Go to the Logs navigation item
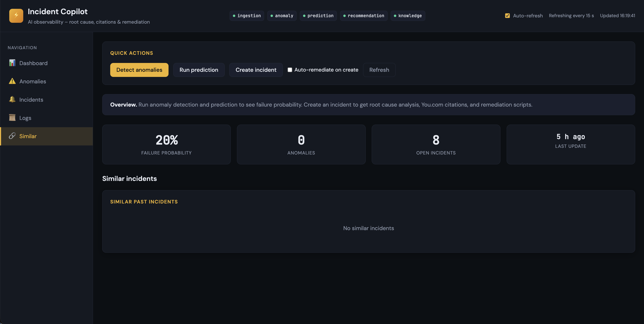The image size is (644, 324). click(25, 118)
